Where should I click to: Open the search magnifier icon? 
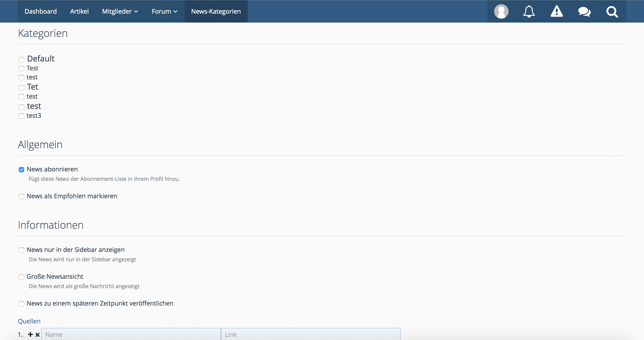click(612, 12)
